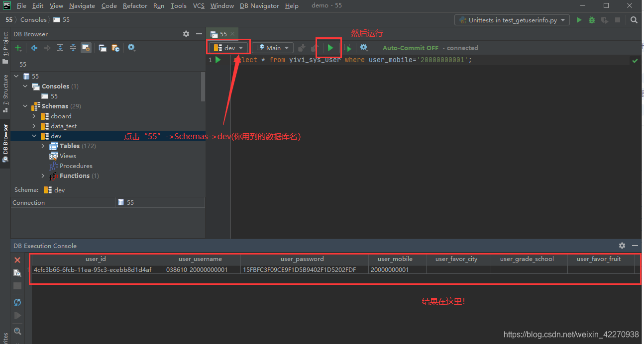Open the blue gear DB Browser settings icon
This screenshot has width=644, height=344.
131,47
